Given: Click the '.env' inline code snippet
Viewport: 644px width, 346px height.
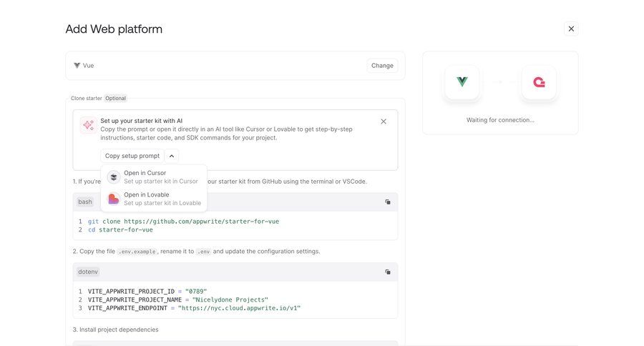Looking at the screenshot, I should click(203, 252).
